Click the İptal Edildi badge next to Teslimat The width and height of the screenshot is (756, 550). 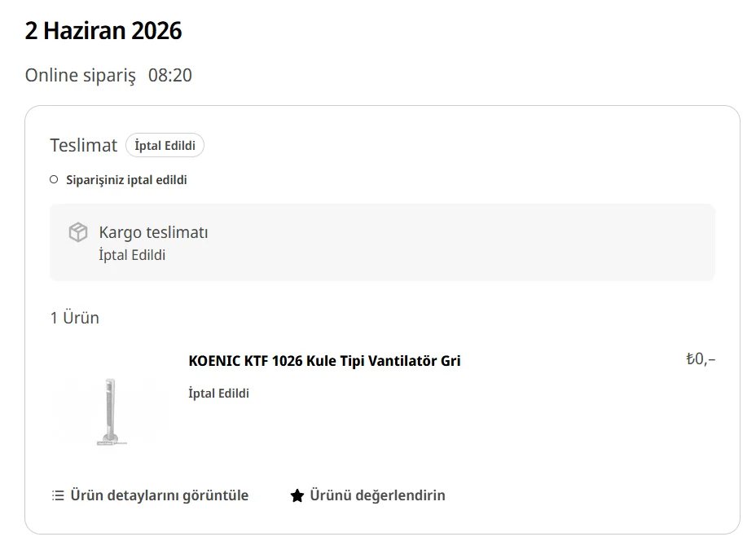click(165, 145)
